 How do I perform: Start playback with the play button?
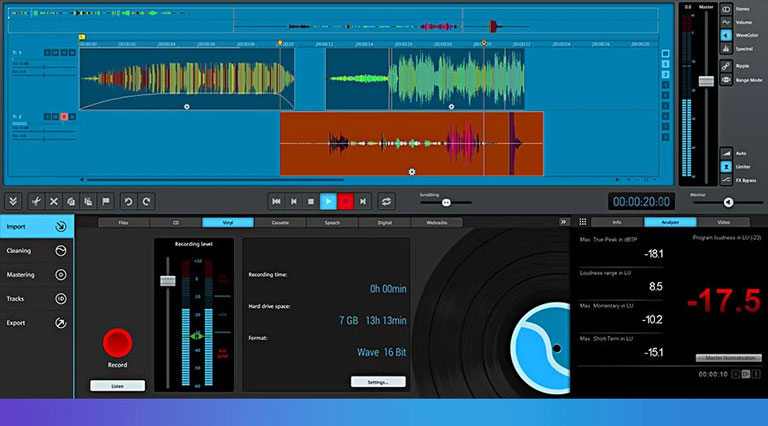(328, 201)
